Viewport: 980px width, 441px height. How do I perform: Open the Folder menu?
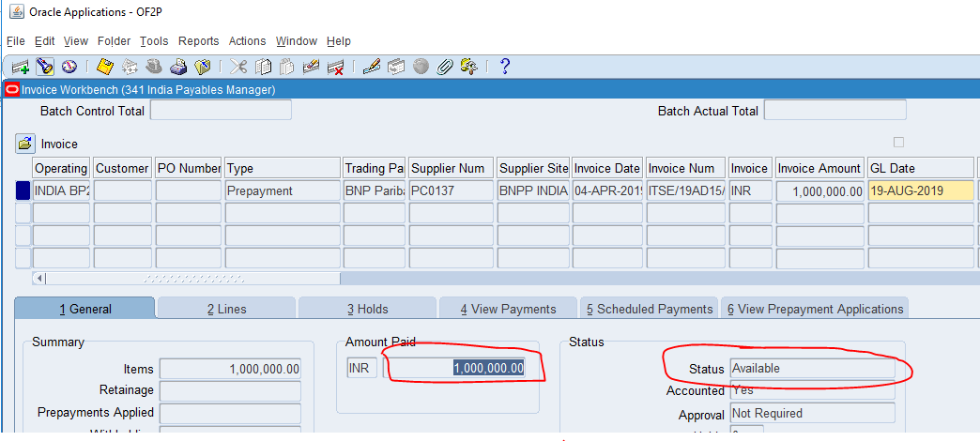(x=114, y=41)
